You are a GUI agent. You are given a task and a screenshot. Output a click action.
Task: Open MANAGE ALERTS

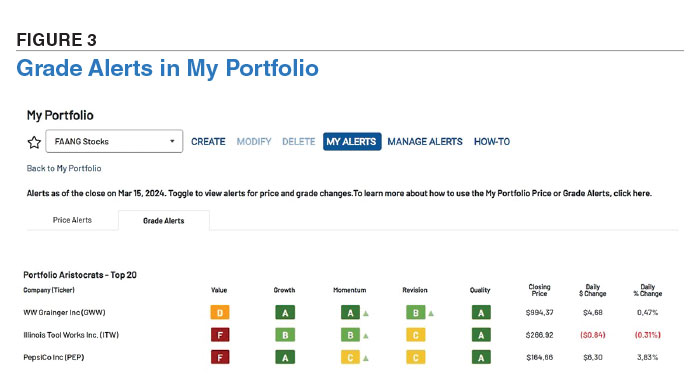pyautogui.click(x=425, y=142)
